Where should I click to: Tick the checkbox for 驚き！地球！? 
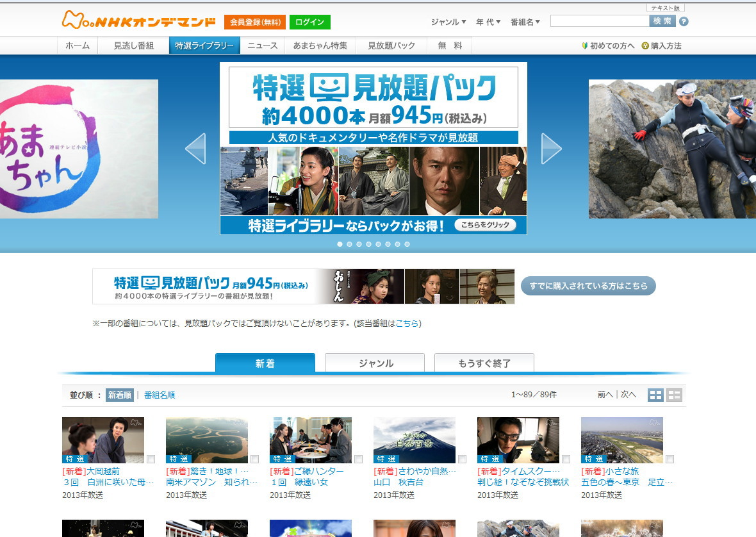click(254, 459)
